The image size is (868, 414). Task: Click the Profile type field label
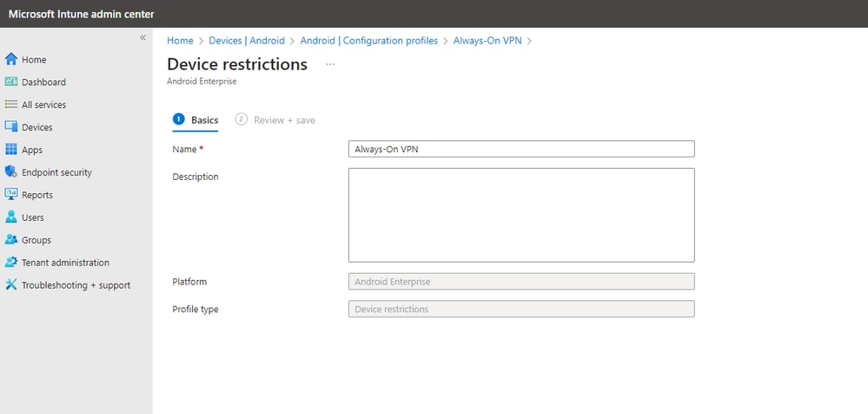coord(195,310)
